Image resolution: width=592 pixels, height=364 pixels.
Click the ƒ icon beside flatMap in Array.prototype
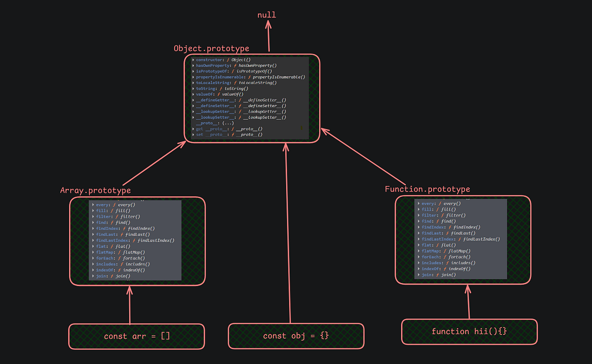[119, 252]
